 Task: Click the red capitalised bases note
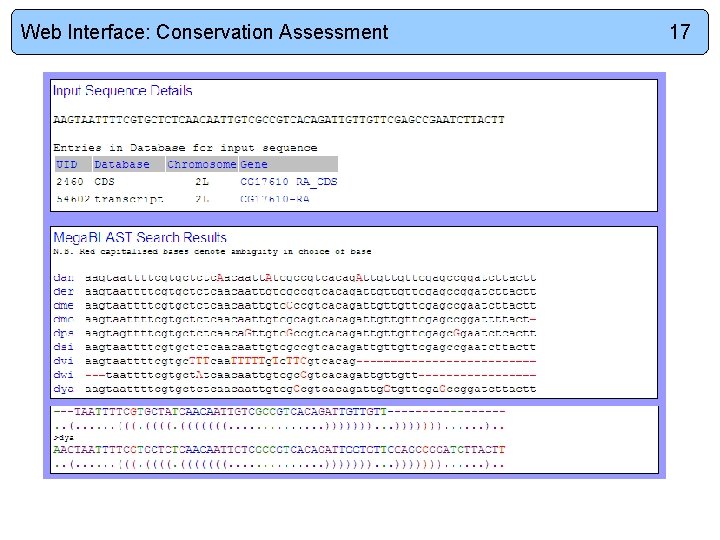[212, 252]
